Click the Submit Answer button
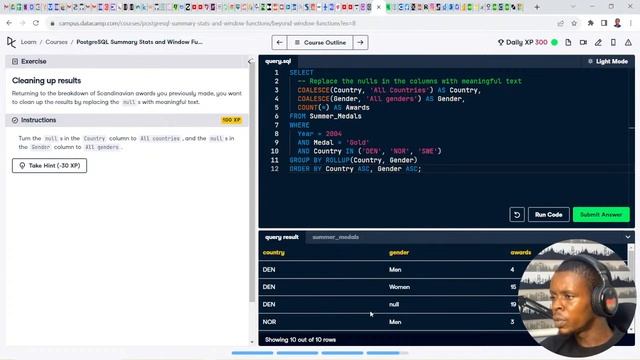This screenshot has height=360, width=640. pos(601,215)
